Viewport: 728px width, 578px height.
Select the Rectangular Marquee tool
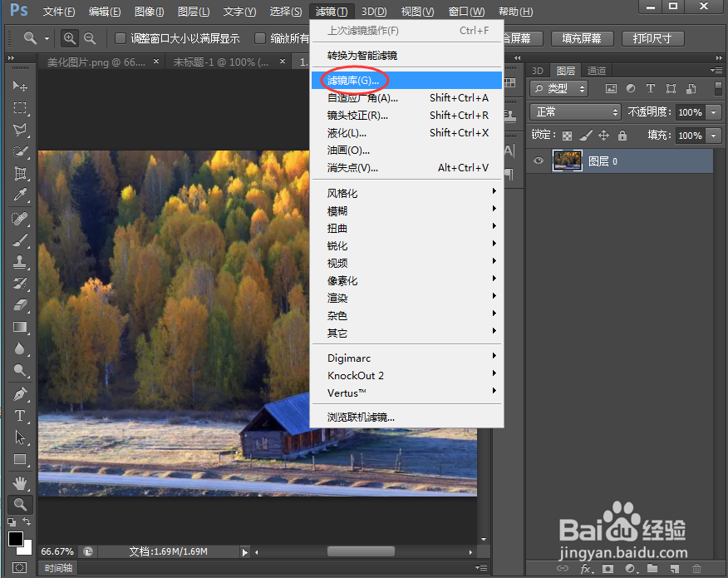tap(20, 108)
